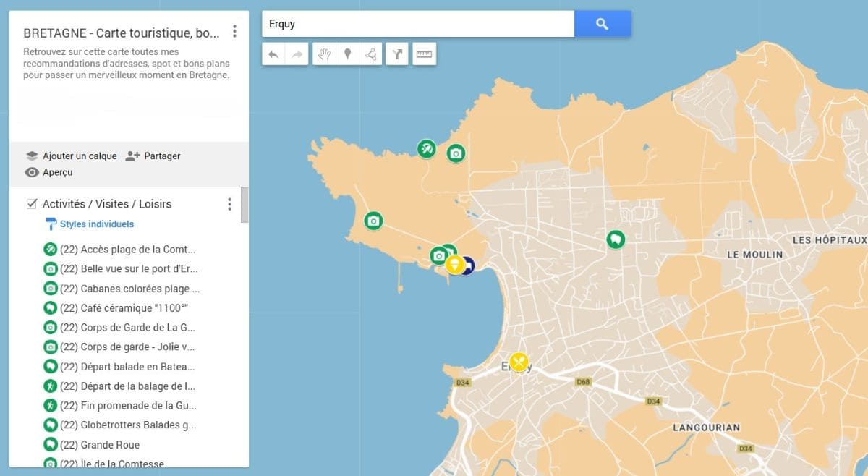Click the Erquy search input field
This screenshot has height=476, width=868.
coord(417,24)
